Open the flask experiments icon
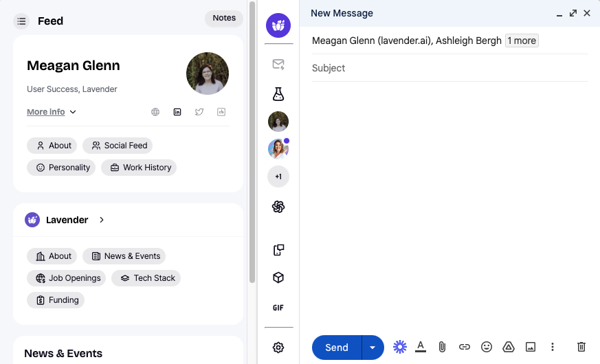 tap(278, 93)
